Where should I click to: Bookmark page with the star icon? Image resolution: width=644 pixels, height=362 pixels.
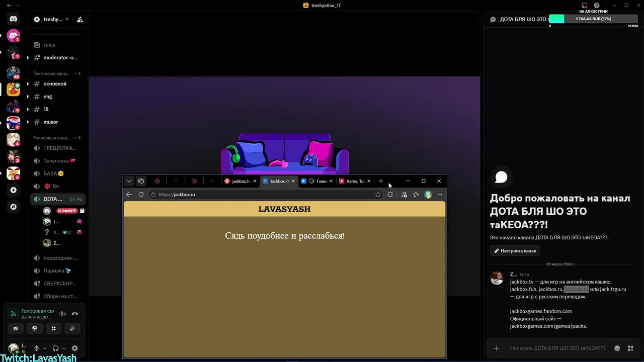pos(378,195)
